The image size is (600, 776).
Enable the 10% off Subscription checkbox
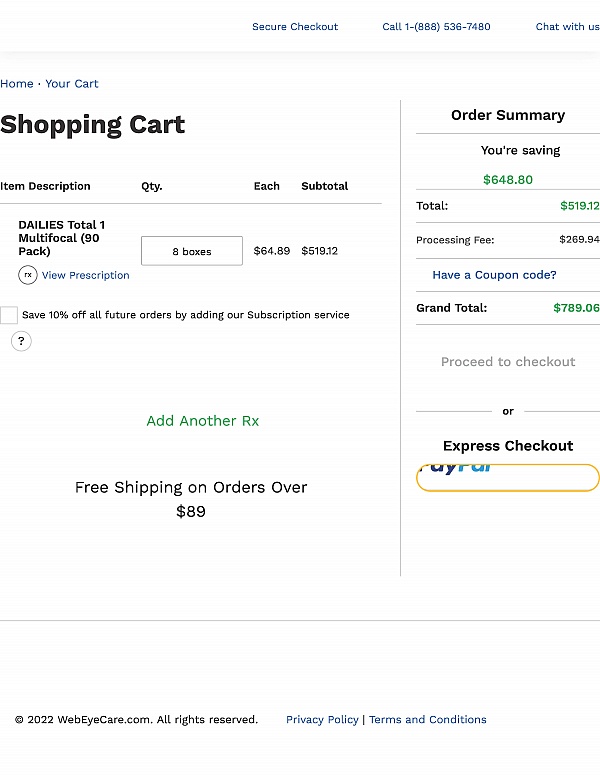(9, 315)
